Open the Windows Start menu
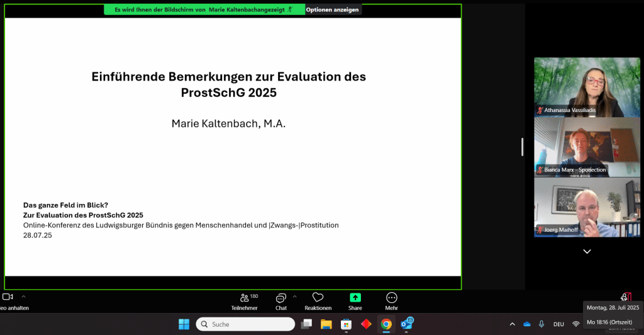 coord(184,324)
